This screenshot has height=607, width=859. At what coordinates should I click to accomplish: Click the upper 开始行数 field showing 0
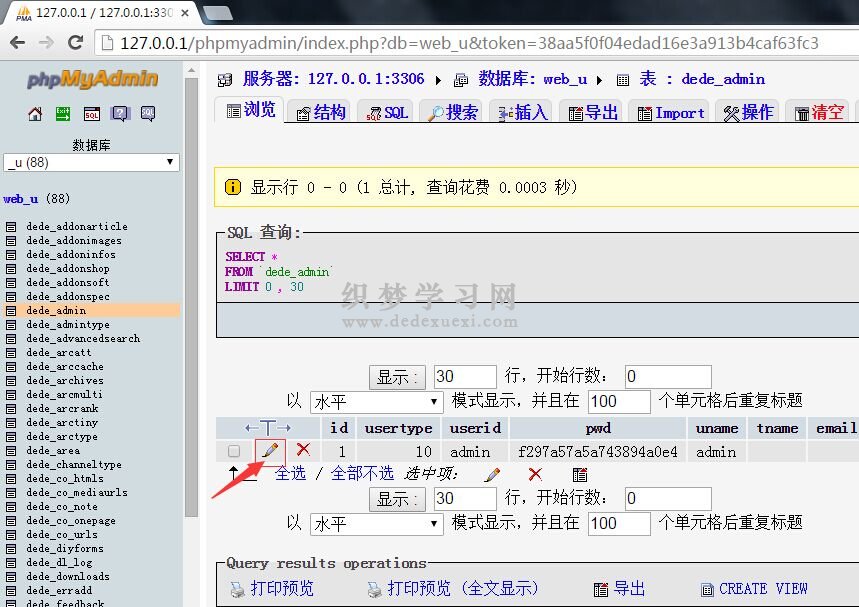(668, 377)
